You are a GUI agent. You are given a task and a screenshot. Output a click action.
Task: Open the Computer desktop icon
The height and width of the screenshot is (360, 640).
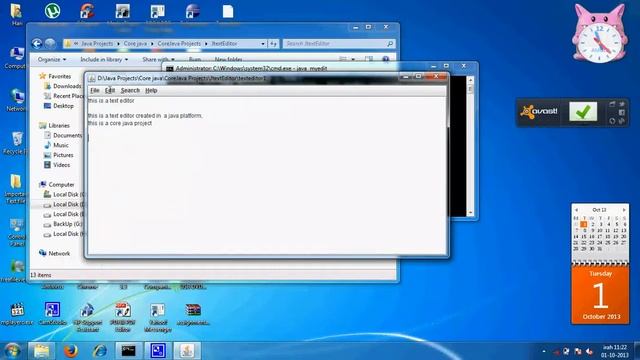coord(16,58)
